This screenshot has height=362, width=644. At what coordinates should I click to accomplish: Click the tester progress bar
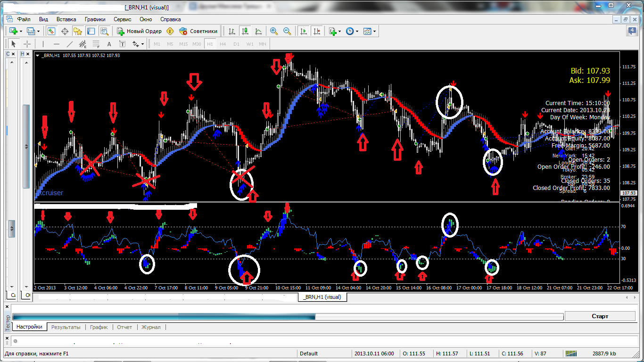[288, 317]
